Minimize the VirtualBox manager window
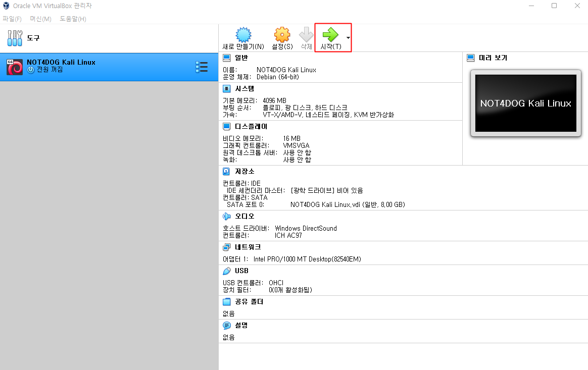The image size is (588, 370). point(531,6)
